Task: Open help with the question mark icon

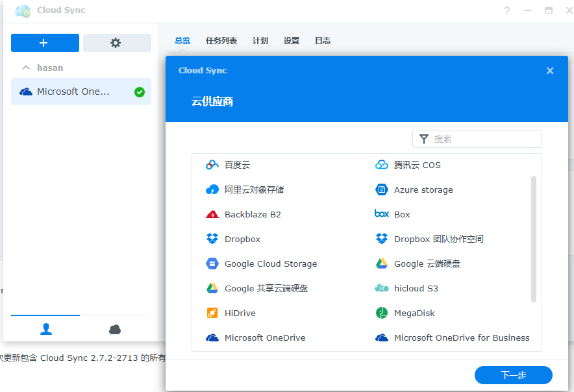Action: coord(507,10)
